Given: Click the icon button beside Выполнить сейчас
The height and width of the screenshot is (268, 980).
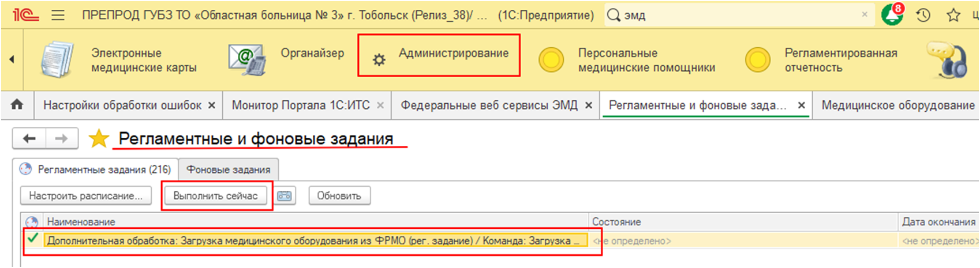Looking at the screenshot, I should (x=285, y=196).
